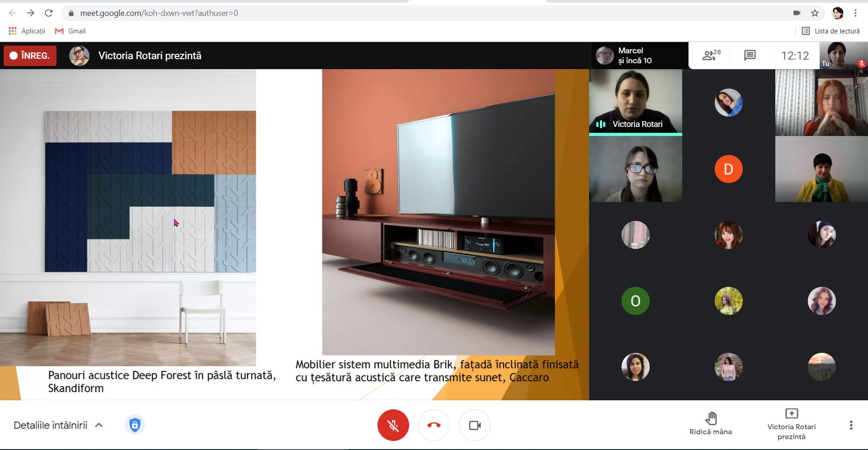Toggle the camera on or off
The image size is (868, 450).
[474, 425]
